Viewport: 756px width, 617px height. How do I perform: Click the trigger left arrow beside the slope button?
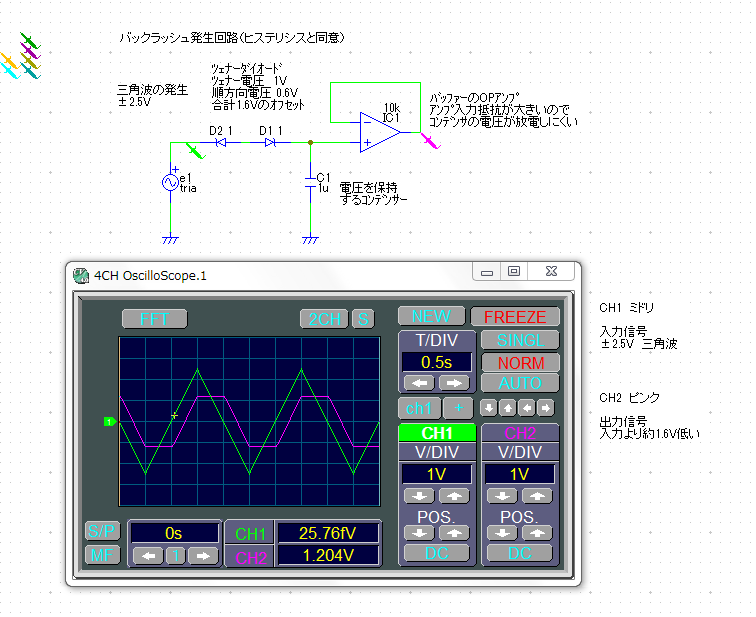[x=526, y=408]
